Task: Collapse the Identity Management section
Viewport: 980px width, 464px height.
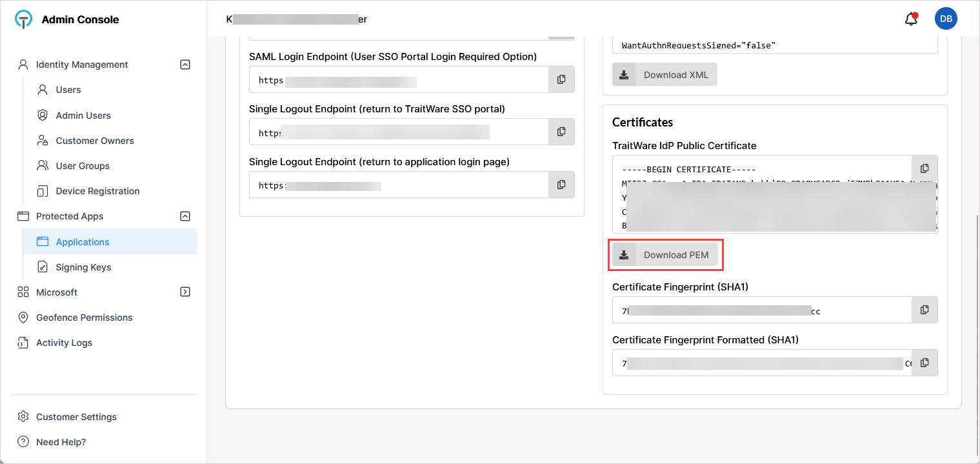Action: (x=185, y=65)
